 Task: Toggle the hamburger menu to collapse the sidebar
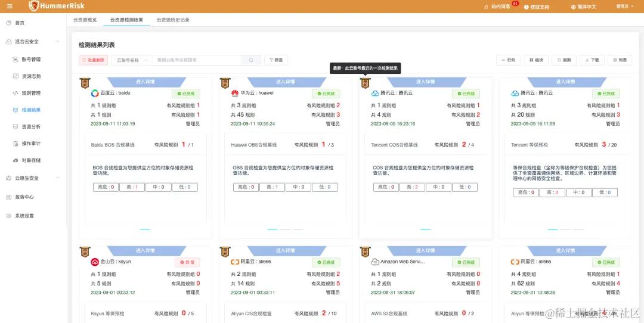coord(10,6)
